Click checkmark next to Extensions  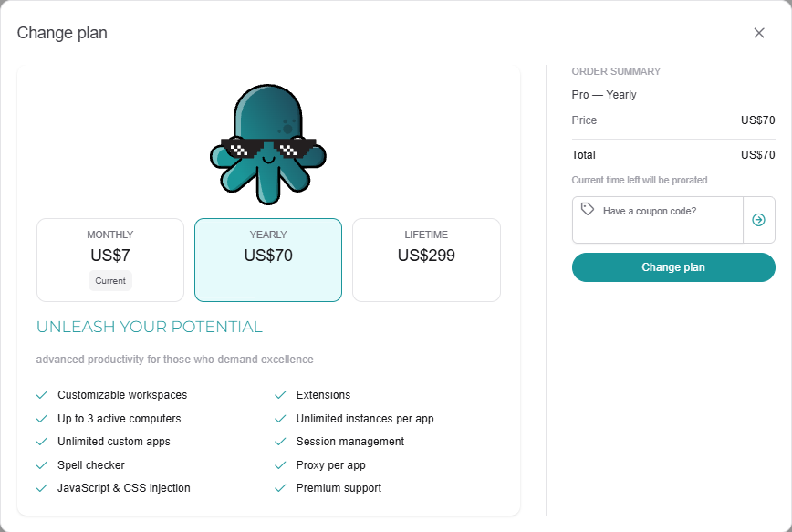coord(280,395)
